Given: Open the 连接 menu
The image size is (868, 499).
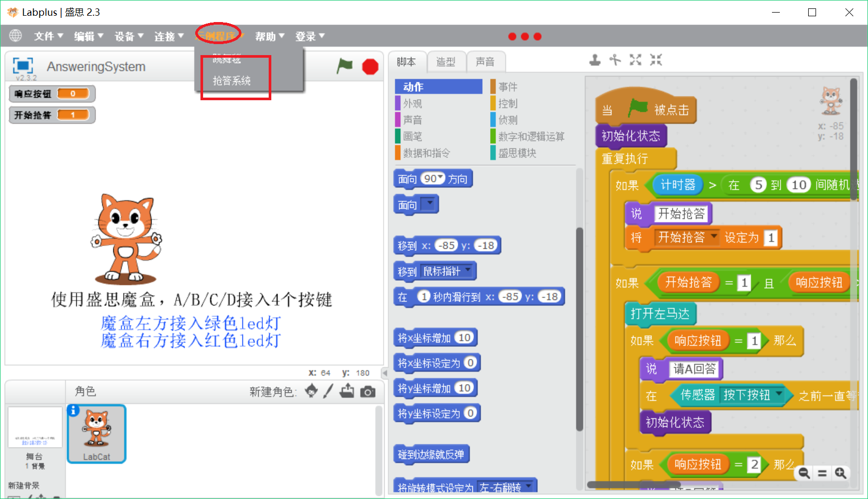Looking at the screenshot, I should pos(169,36).
